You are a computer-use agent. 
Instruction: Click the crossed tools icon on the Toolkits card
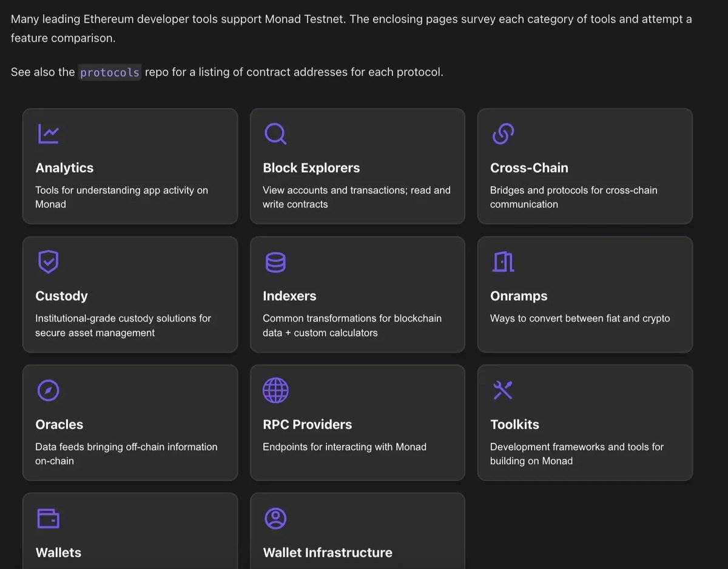click(503, 390)
